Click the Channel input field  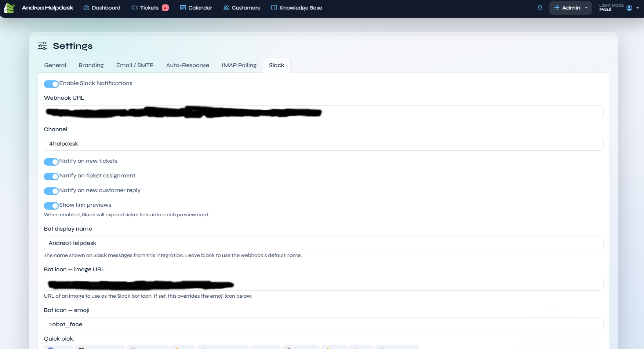click(323, 144)
